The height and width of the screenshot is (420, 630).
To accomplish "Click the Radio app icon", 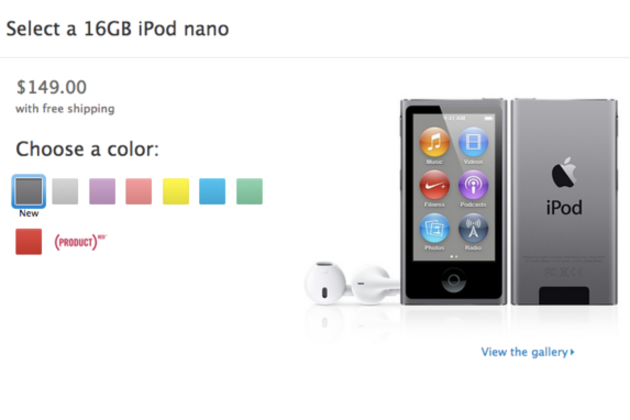I will (x=473, y=228).
